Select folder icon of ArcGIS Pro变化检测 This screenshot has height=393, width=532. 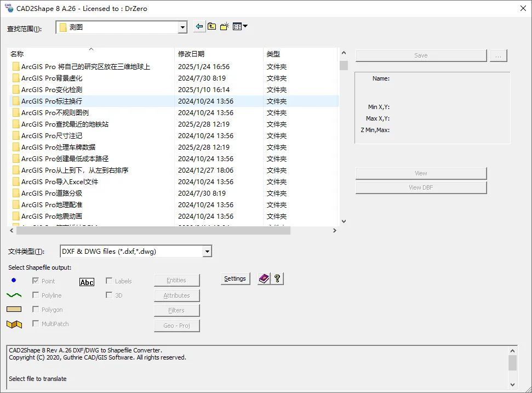pyautogui.click(x=15, y=89)
